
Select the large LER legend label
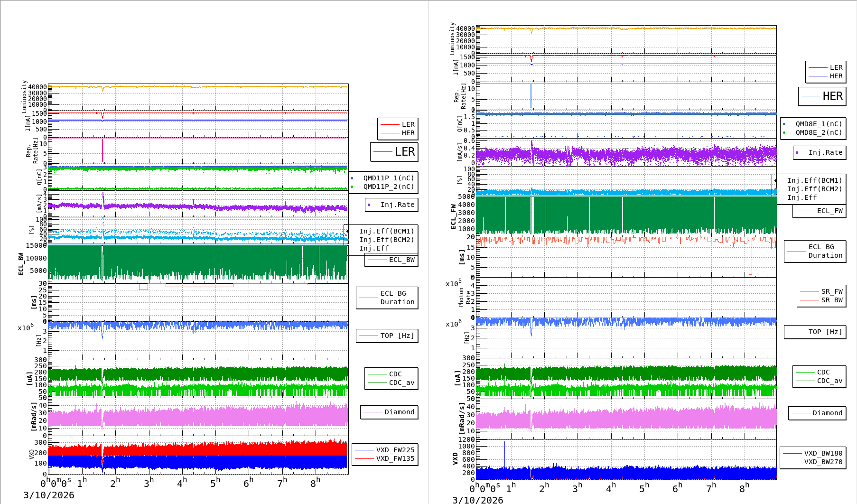pos(404,152)
